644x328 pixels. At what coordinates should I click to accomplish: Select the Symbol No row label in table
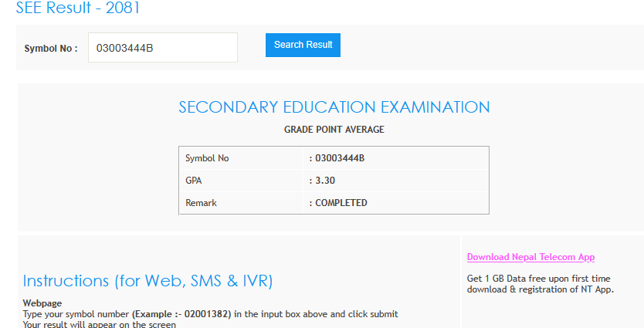pos(207,158)
